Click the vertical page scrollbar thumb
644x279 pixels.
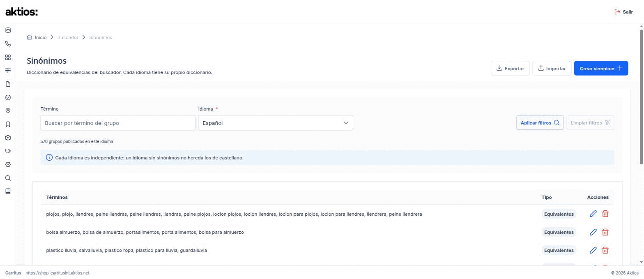(x=642, y=97)
